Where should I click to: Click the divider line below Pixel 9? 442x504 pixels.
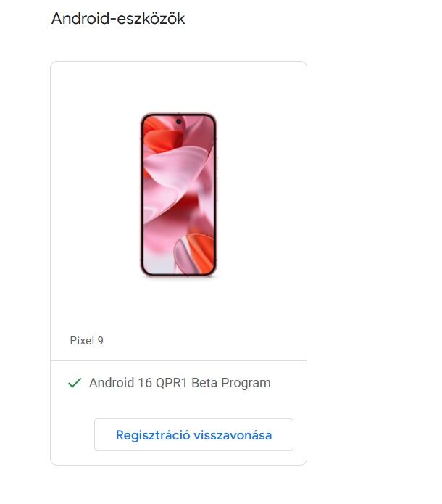178,360
